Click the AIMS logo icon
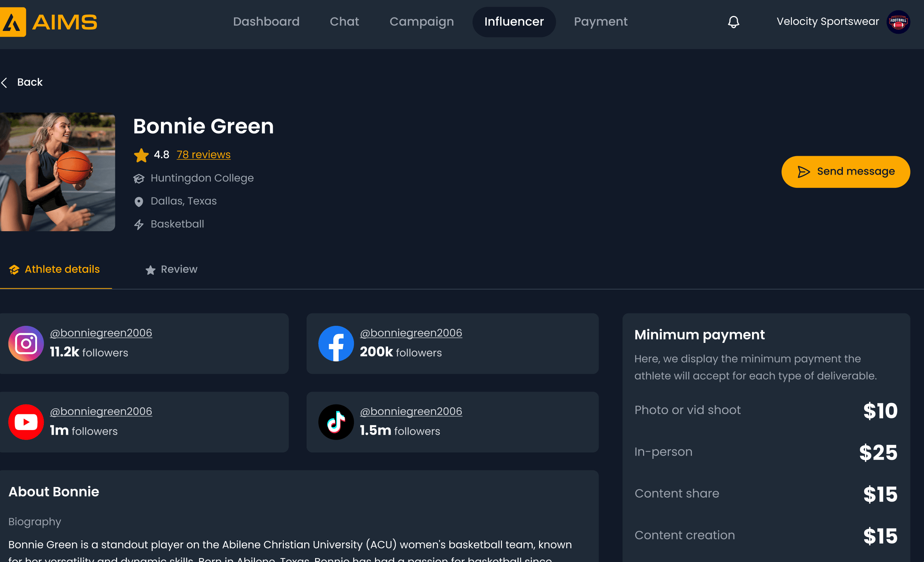 pyautogui.click(x=13, y=22)
